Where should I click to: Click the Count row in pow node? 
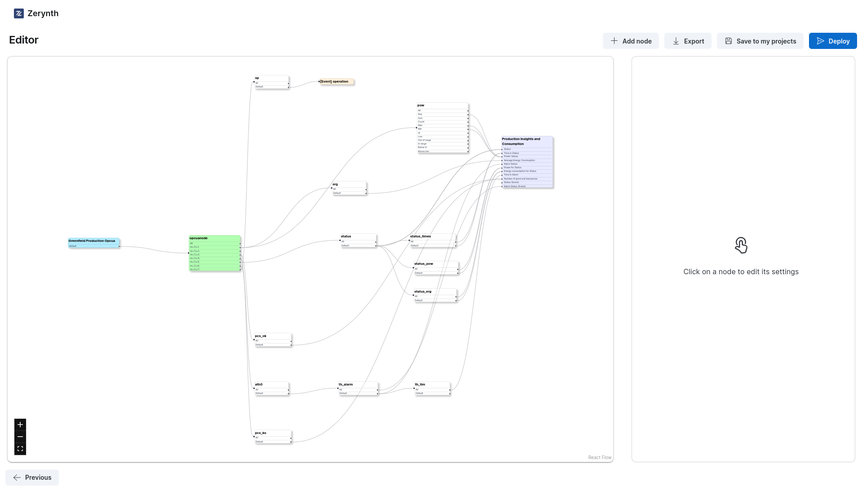coord(442,122)
